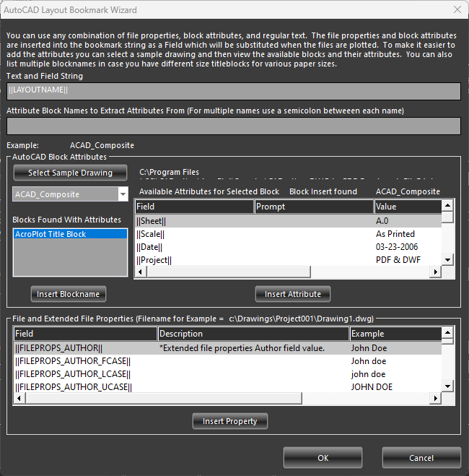Select the ||Scale|| attribute row
The width and height of the screenshot is (469, 476).
click(288, 234)
